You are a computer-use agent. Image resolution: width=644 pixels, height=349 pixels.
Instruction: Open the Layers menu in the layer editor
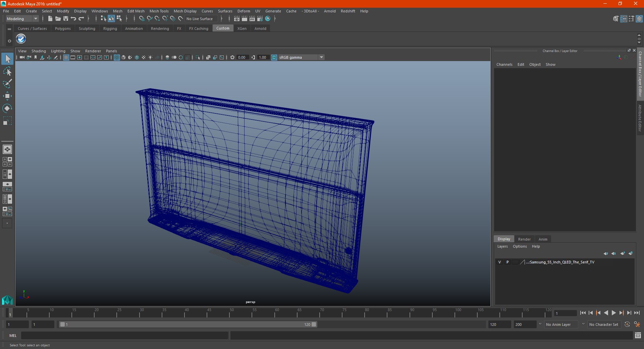pos(502,246)
